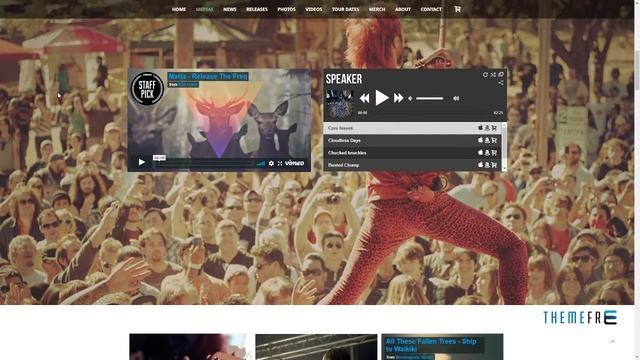Click Apple icon for Busted Chump

click(x=480, y=165)
